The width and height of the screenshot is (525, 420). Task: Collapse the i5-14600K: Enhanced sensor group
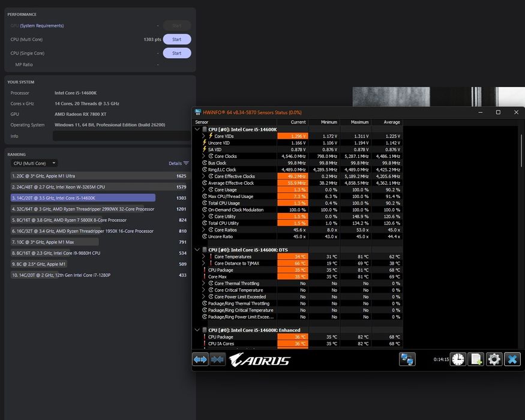197,330
